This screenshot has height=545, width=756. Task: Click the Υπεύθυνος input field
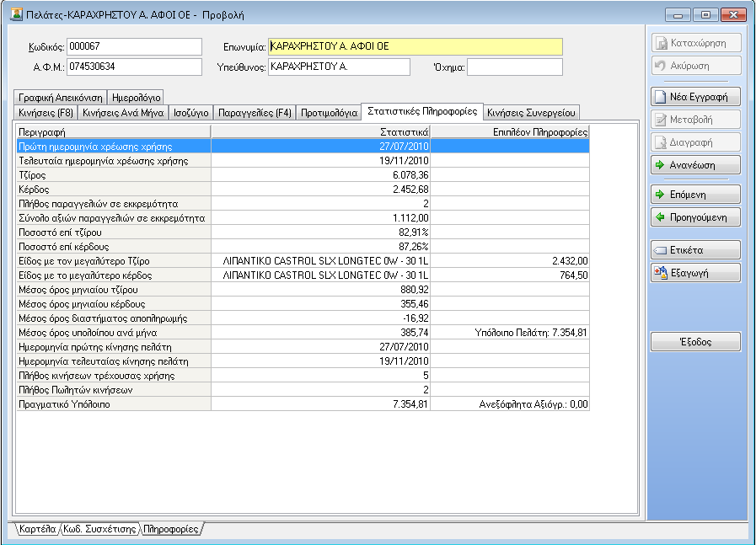click(x=339, y=67)
